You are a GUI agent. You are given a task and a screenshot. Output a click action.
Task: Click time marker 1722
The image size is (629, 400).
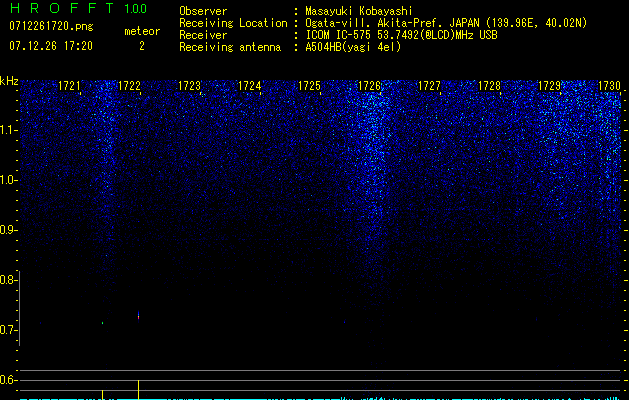(x=129, y=86)
